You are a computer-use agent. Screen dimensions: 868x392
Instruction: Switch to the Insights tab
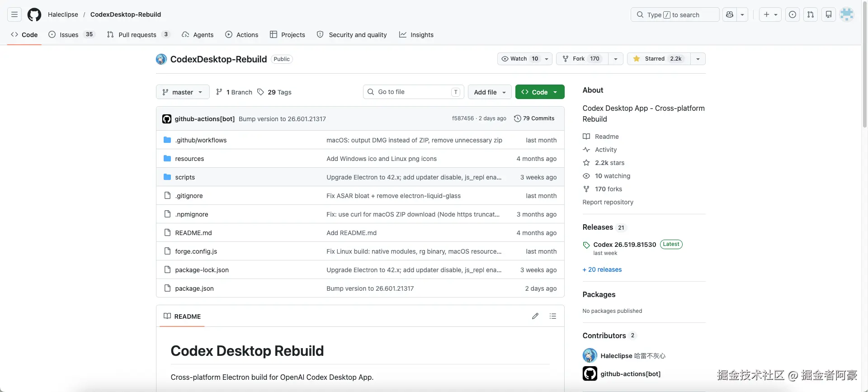[416, 35]
